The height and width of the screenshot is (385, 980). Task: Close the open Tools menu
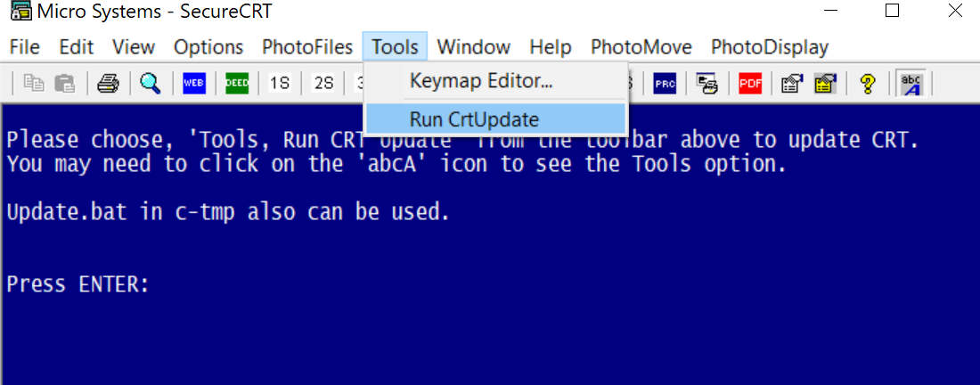click(x=395, y=47)
